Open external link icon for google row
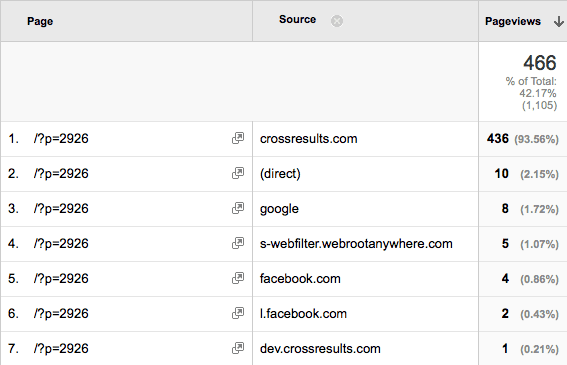The image size is (567, 365). click(x=238, y=208)
